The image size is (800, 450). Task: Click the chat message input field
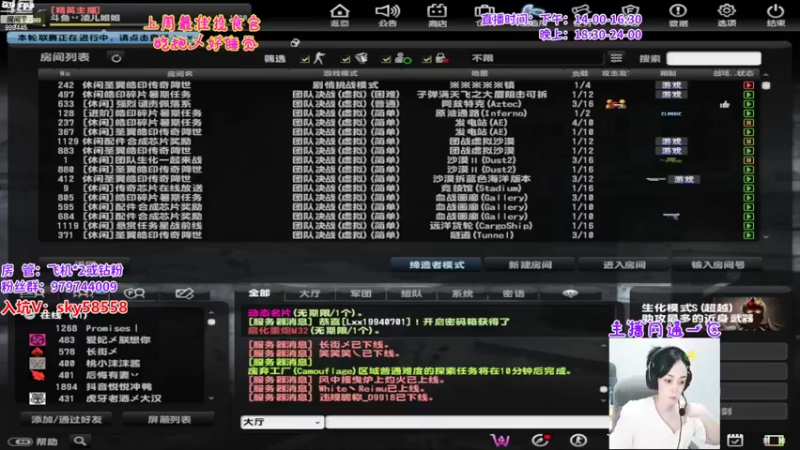click(468, 422)
